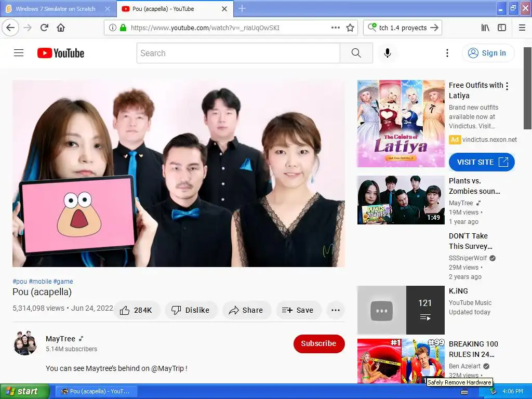
Task: Click the #pou hashtag
Action: 20,281
